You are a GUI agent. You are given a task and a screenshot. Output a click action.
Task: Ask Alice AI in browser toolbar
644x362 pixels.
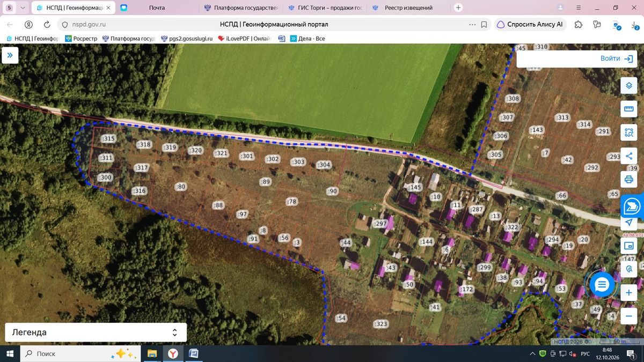(x=530, y=24)
